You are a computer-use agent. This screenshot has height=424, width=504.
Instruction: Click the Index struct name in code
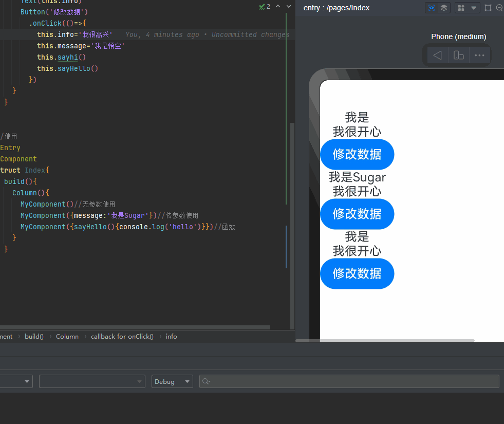point(35,170)
